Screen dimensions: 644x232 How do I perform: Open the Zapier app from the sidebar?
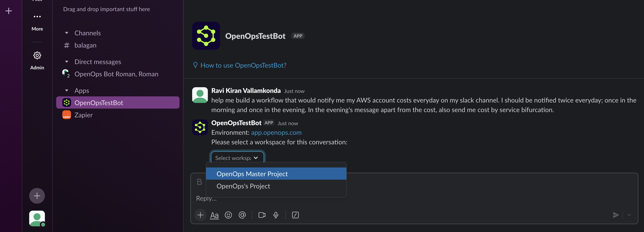tap(84, 115)
